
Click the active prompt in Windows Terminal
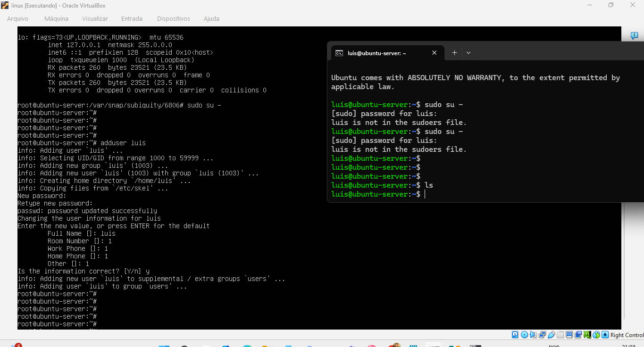[377, 194]
